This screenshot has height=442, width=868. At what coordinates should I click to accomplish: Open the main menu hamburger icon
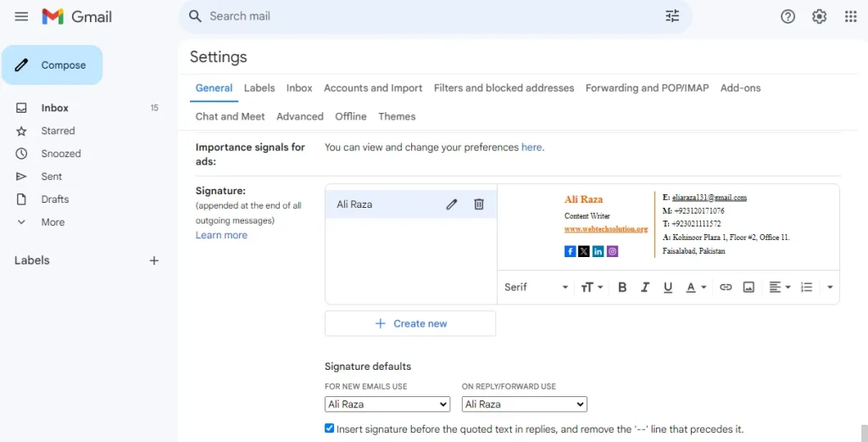coord(21,17)
